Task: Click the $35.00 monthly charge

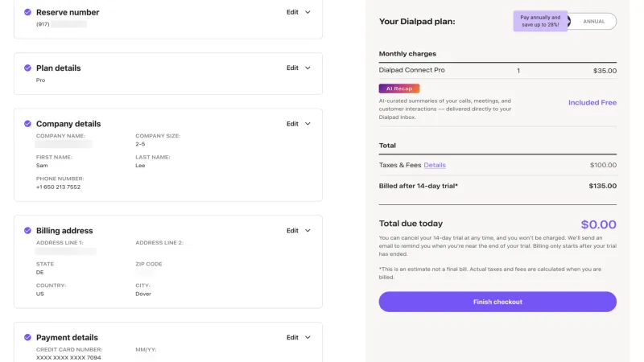Action: pos(605,71)
